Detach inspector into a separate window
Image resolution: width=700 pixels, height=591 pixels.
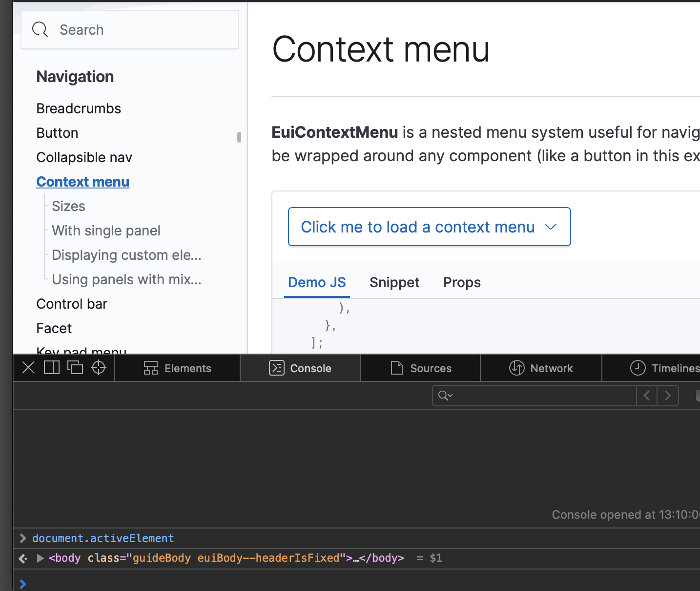tap(75, 367)
